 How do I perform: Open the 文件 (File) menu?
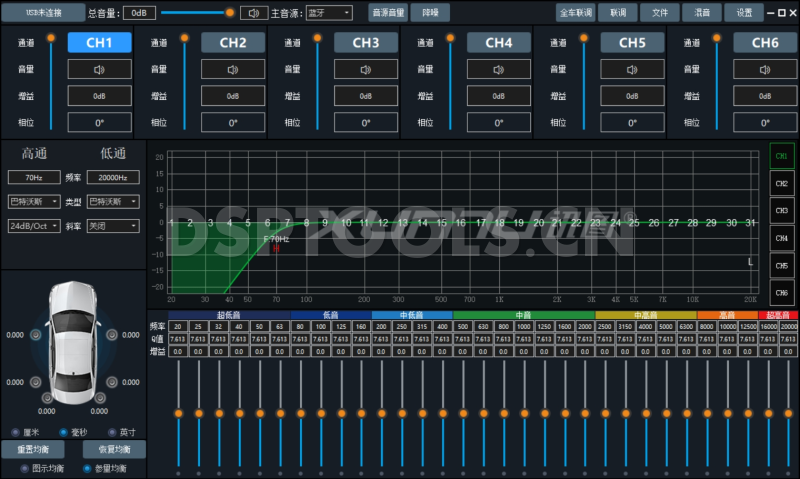click(x=659, y=13)
